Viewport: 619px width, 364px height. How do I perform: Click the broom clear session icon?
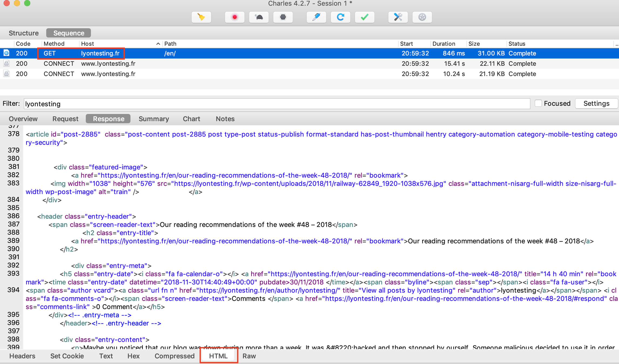pos(201,17)
